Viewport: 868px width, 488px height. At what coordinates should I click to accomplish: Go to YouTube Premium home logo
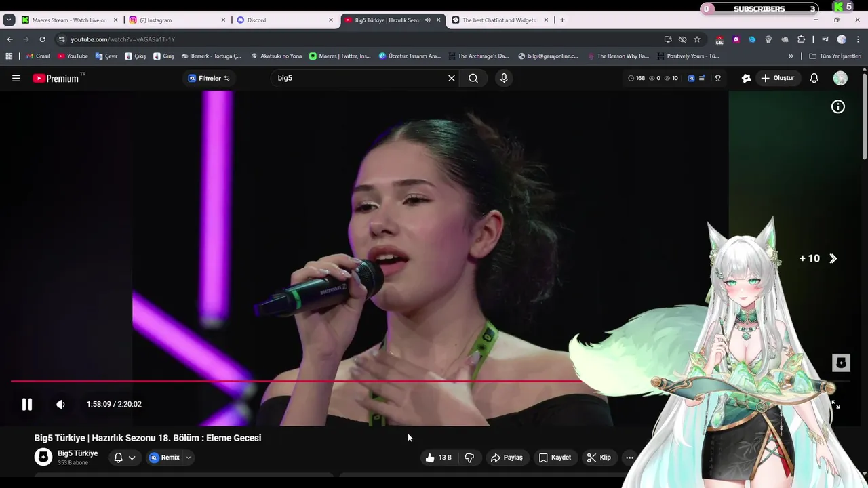pos(56,78)
